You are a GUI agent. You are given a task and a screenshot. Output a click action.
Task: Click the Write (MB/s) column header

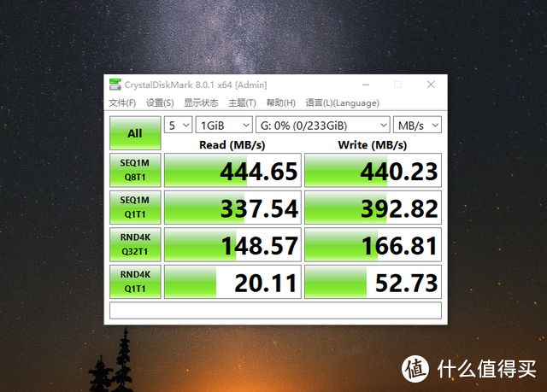click(x=373, y=145)
